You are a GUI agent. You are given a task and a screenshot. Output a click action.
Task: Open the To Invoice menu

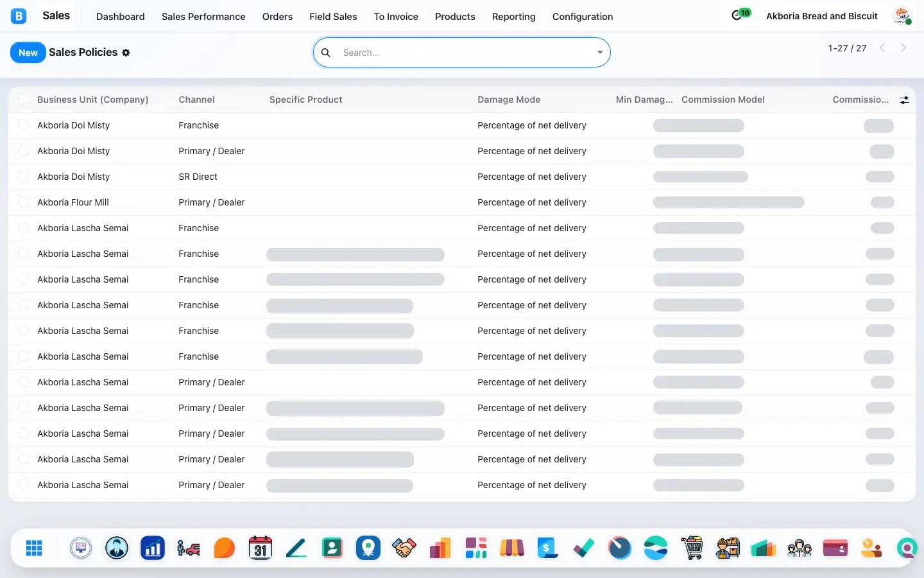[x=396, y=17]
